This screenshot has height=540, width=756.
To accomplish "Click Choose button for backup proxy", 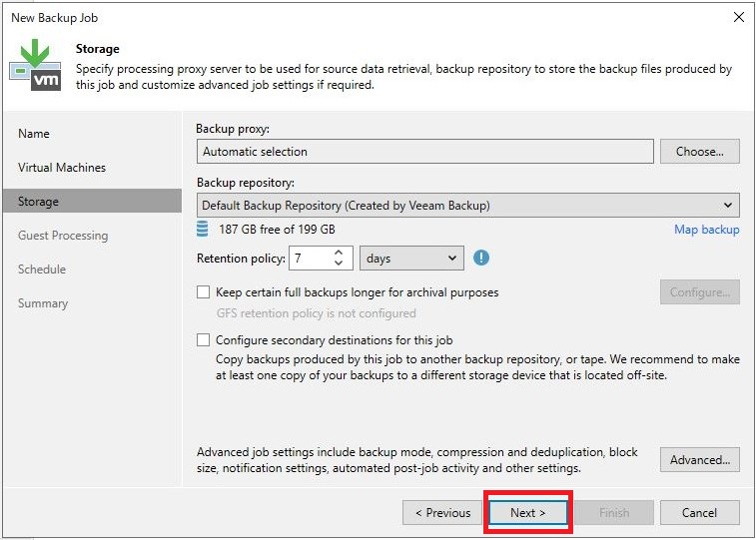I will 700,152.
